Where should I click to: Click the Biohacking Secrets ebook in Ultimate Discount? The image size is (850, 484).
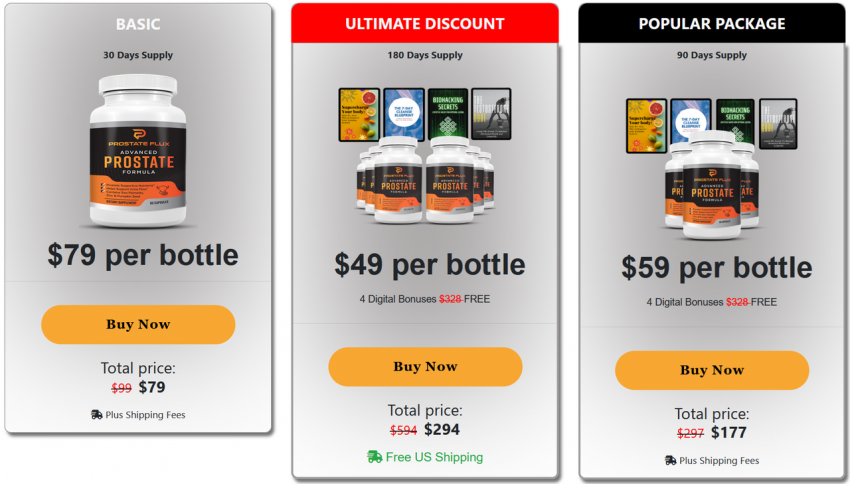[447, 112]
